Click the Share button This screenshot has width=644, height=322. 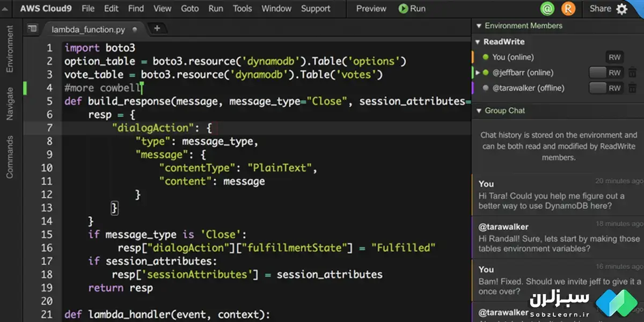[600, 9]
